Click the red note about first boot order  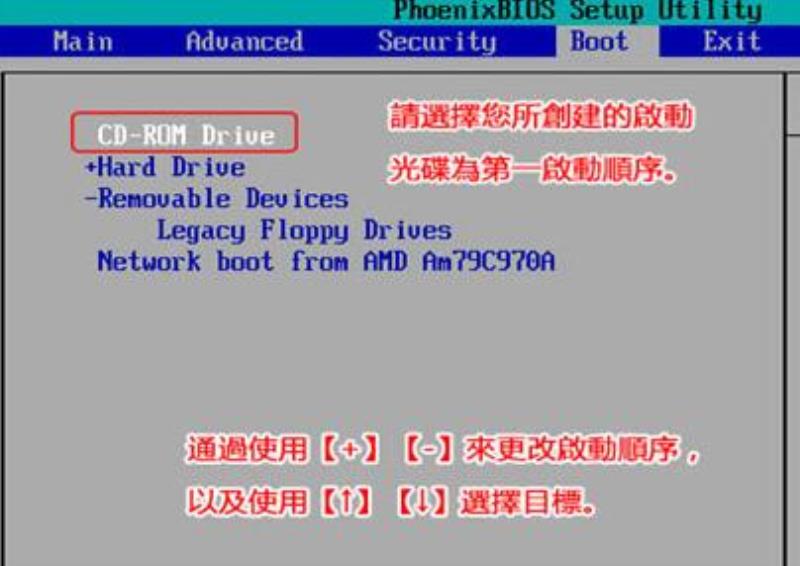(541, 143)
